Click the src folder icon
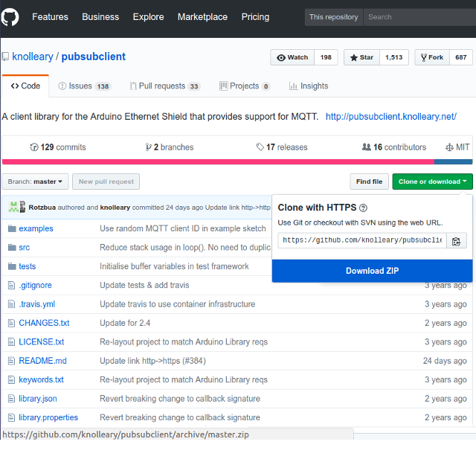 [12, 248]
